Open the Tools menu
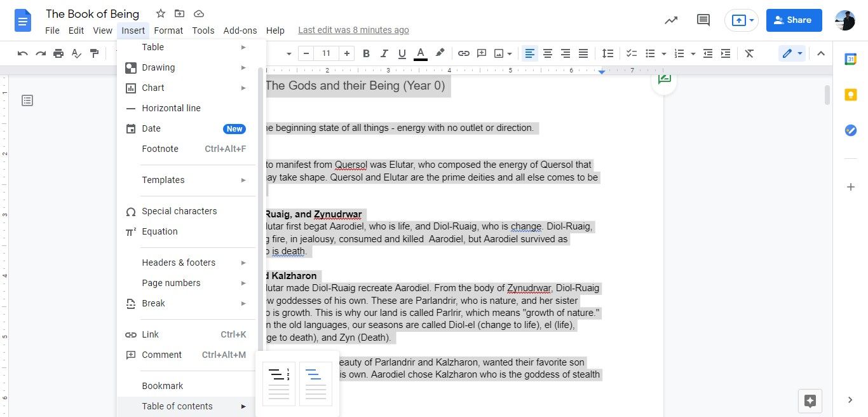The width and height of the screenshot is (868, 417). click(x=203, y=30)
